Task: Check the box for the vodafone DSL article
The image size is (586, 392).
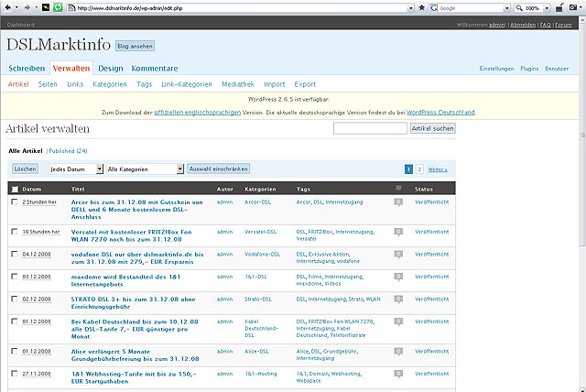Action: (15, 254)
